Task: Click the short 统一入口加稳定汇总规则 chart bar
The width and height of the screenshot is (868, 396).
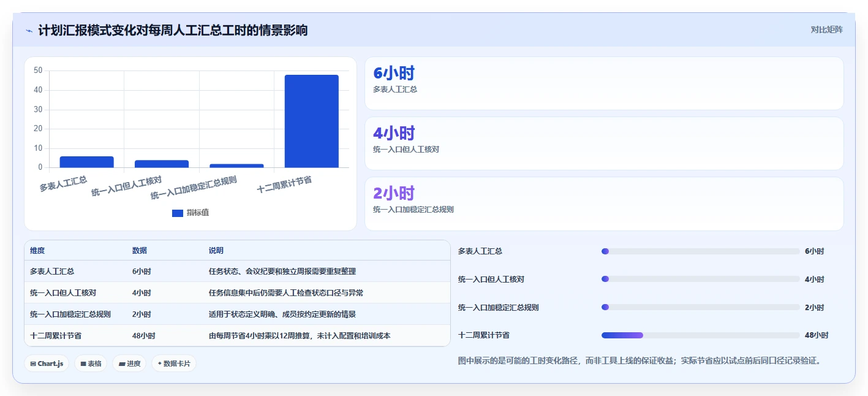Action: tap(236, 166)
